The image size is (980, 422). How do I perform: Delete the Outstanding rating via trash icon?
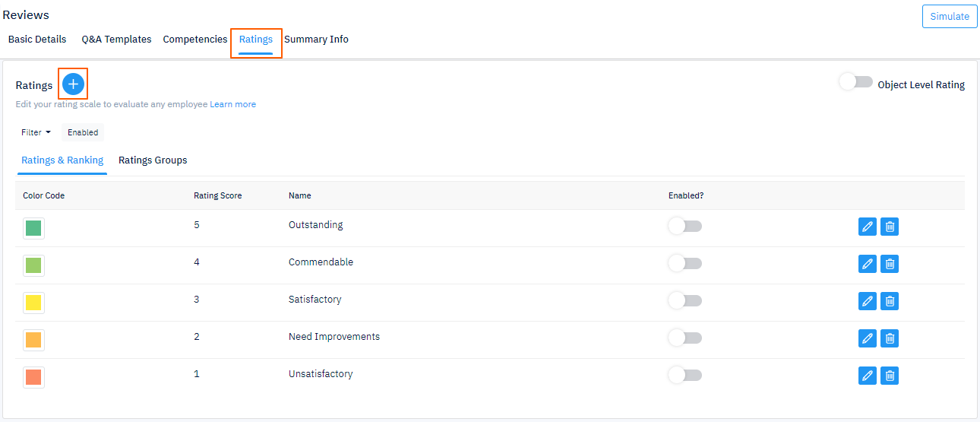[890, 227]
